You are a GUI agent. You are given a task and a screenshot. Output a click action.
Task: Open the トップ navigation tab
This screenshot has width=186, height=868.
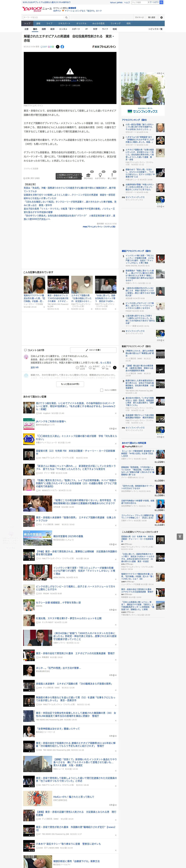[x=27, y=24]
